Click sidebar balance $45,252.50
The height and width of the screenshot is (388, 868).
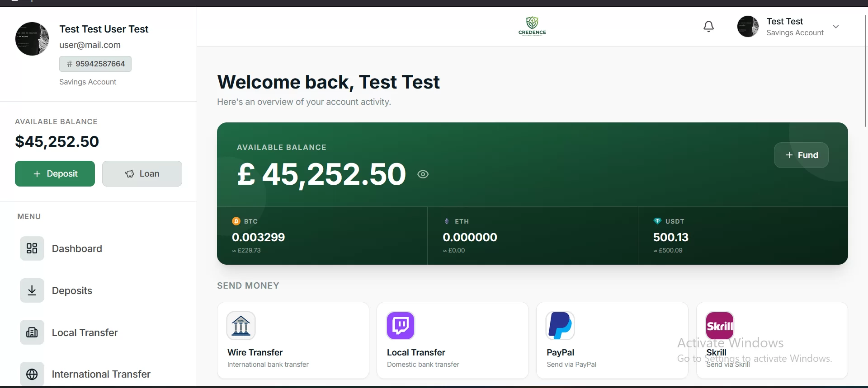pyautogui.click(x=57, y=141)
